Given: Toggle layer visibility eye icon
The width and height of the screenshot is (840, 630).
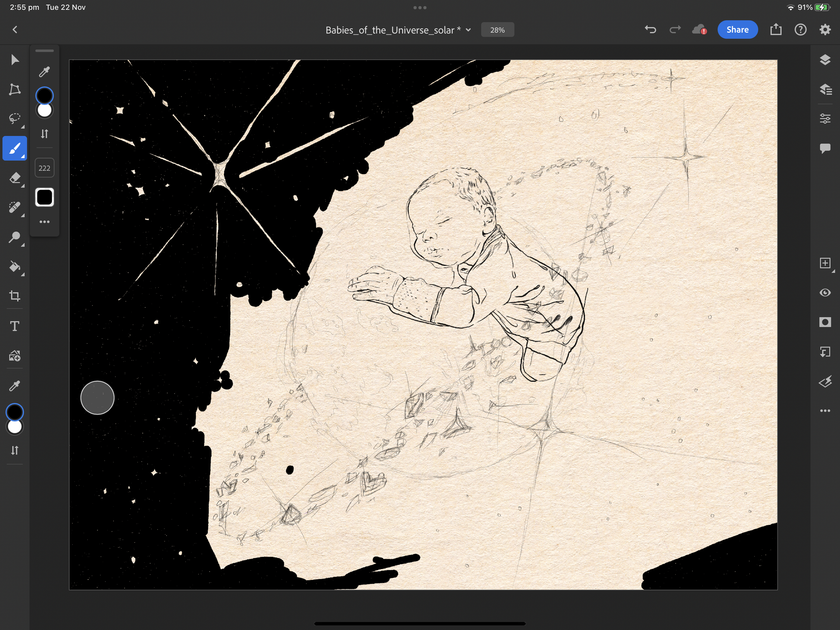Looking at the screenshot, I should click(x=825, y=292).
